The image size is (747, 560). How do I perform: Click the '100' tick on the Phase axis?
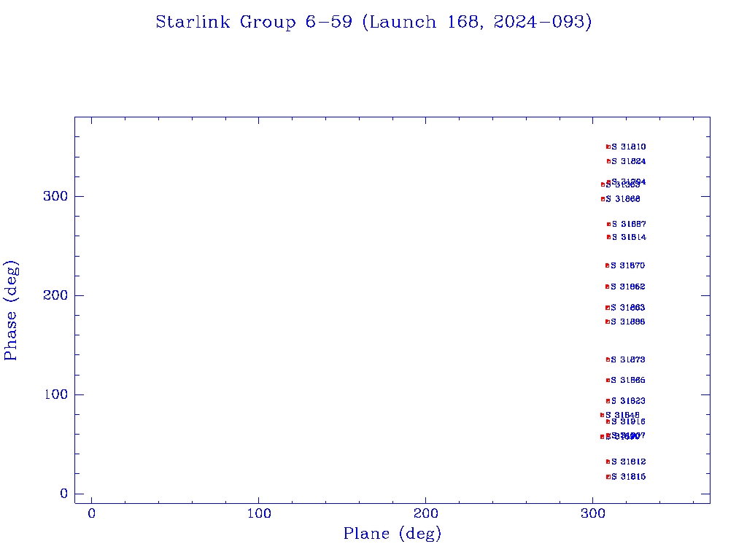click(x=56, y=394)
